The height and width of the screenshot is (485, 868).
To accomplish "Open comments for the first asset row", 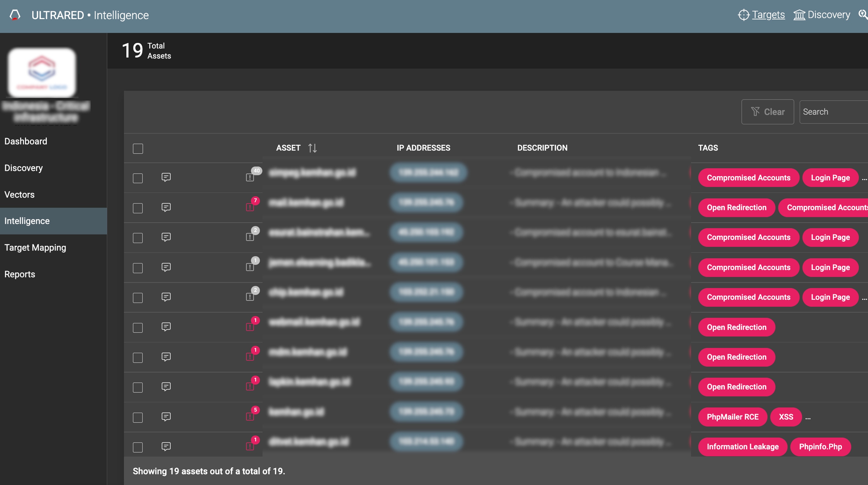I will [166, 177].
